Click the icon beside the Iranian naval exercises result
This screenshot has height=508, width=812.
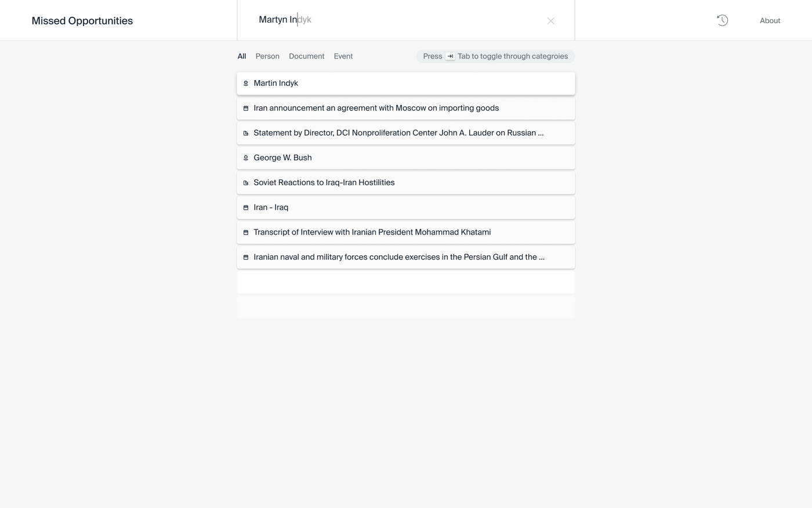pos(246,257)
